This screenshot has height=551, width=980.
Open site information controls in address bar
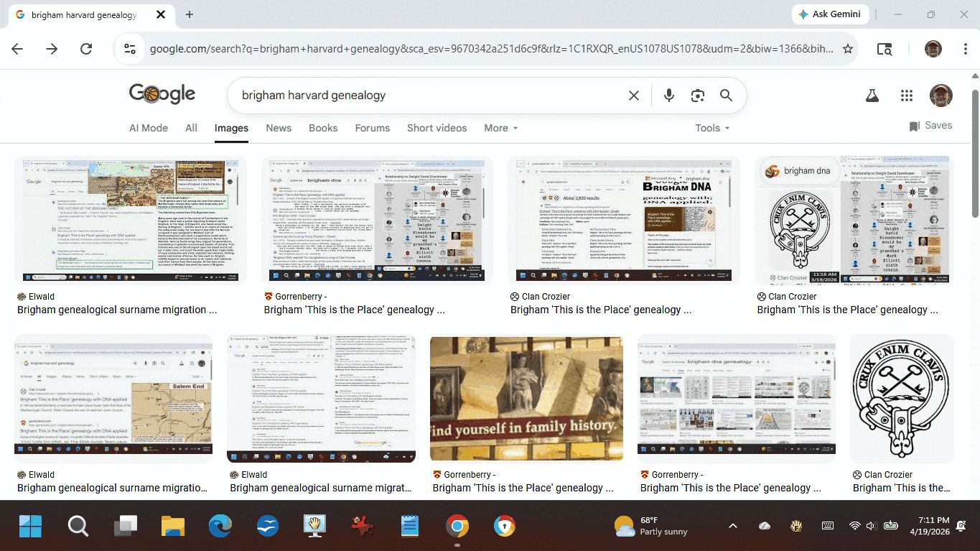click(x=130, y=49)
